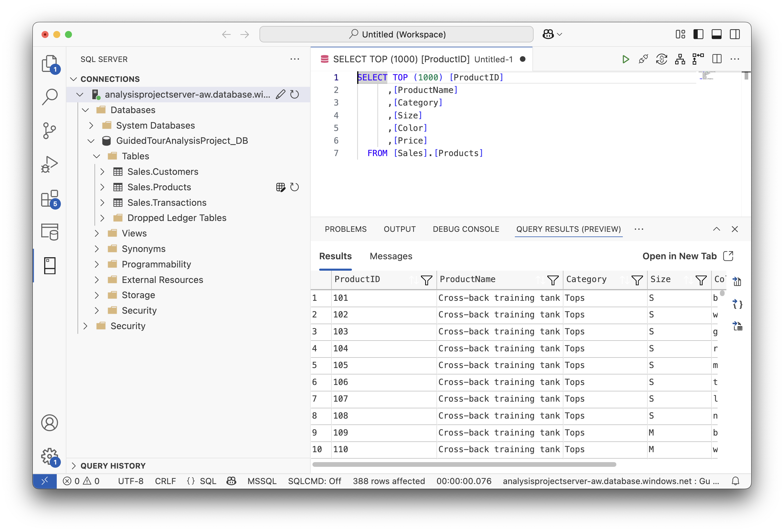The height and width of the screenshot is (532, 784).
Task: Collapse the GuidedTourAnalysisProject_DB node
Action: click(x=91, y=141)
